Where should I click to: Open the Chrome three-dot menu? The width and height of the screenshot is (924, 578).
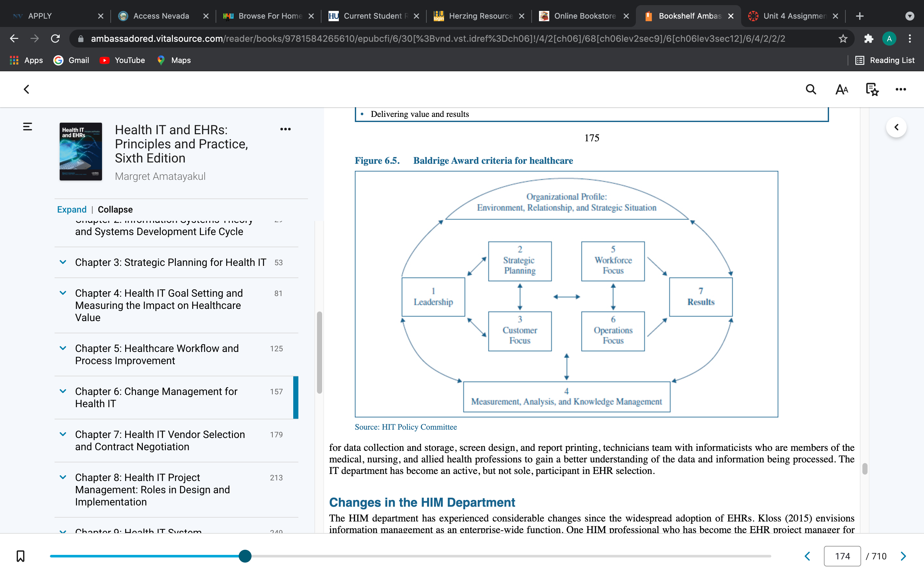pos(910,39)
